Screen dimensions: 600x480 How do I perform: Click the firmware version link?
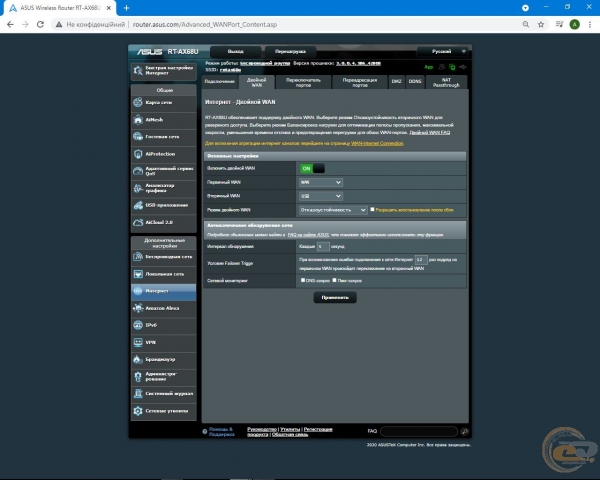click(x=358, y=63)
